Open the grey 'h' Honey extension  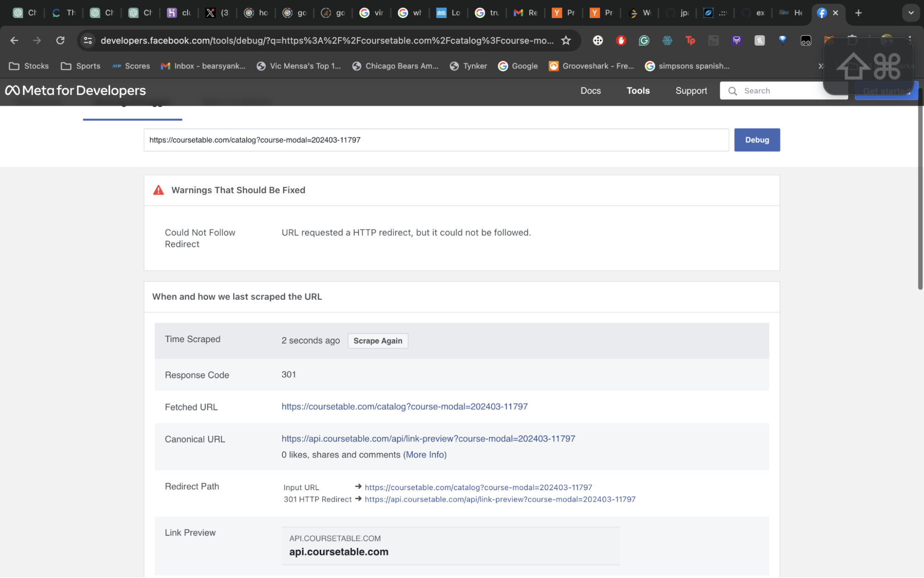759,41
